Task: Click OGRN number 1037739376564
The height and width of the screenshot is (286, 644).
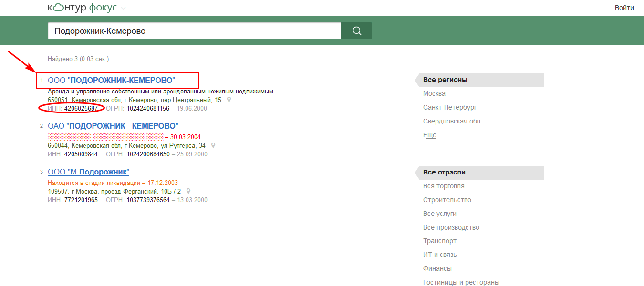Action: (148, 200)
